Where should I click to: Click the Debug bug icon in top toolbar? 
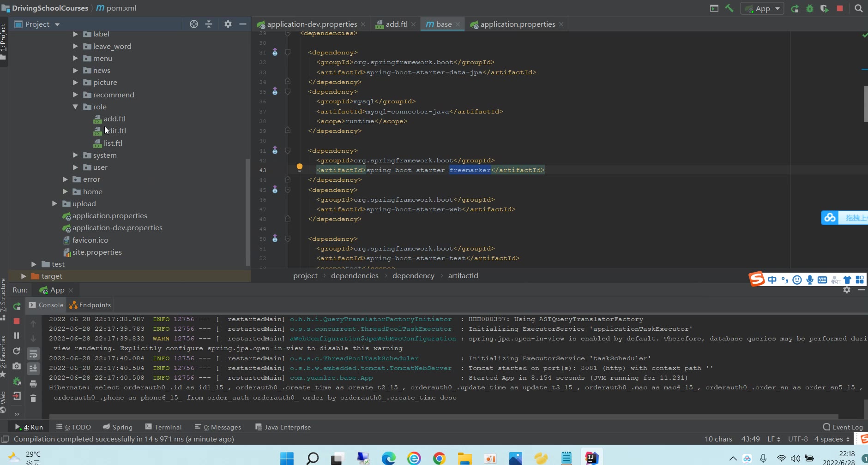coord(809,8)
